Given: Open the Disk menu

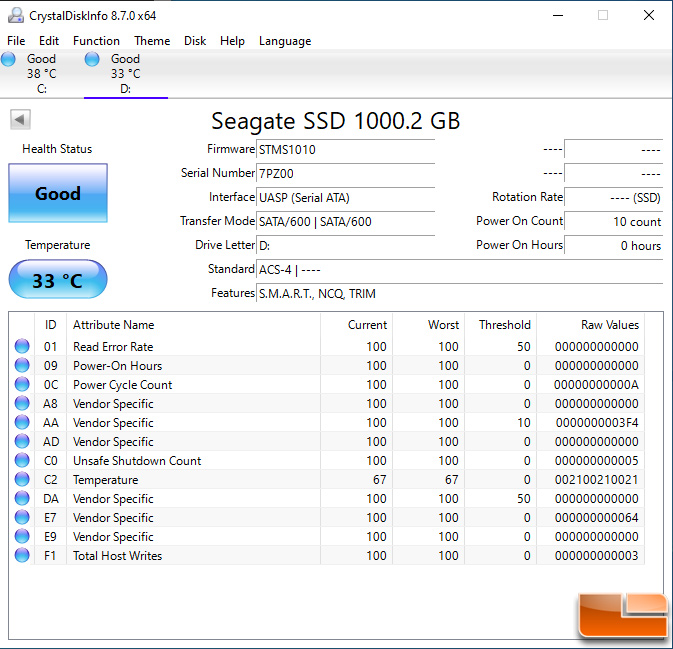Looking at the screenshot, I should coord(195,41).
